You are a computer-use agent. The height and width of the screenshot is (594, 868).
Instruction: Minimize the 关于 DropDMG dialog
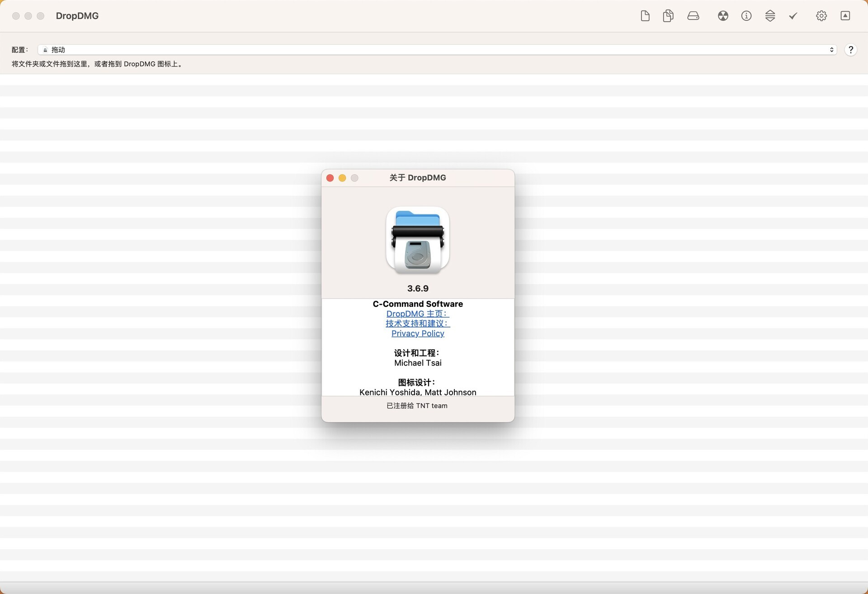(x=342, y=178)
